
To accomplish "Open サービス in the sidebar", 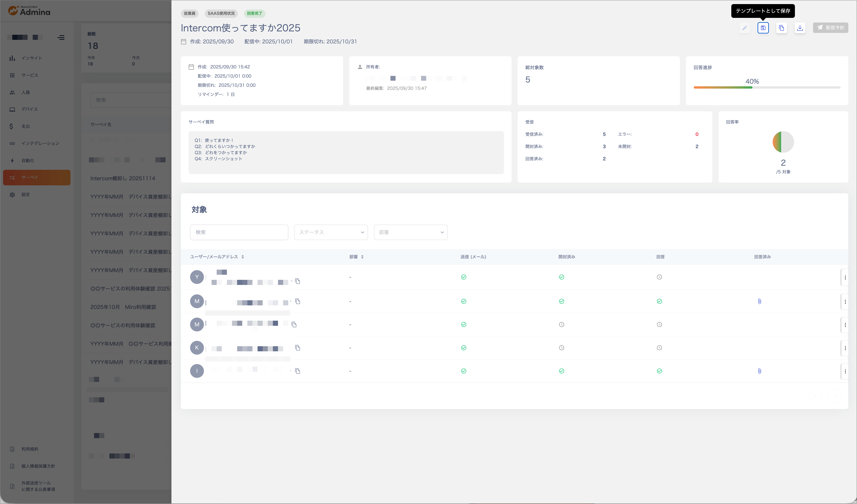I will (x=37, y=75).
